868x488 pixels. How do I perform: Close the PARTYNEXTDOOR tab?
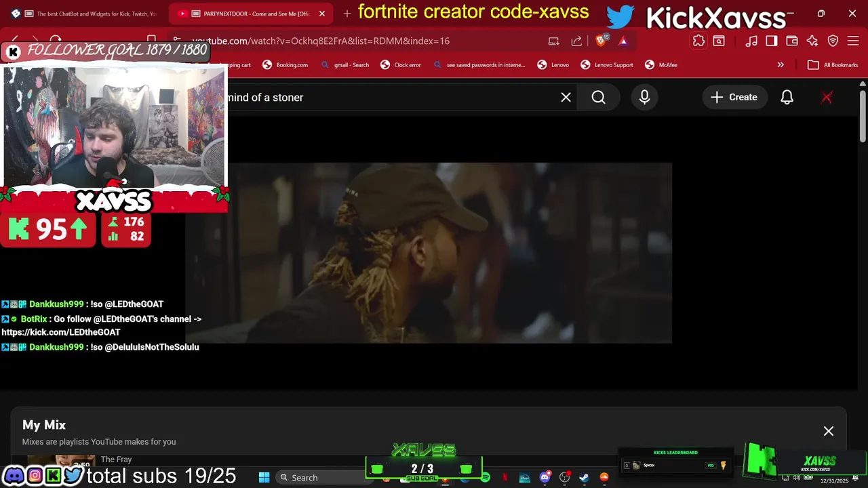point(321,14)
